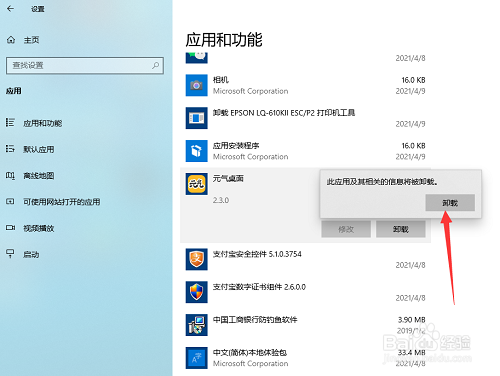
Task: Click the 支付宝数字证书组件 shield icon
Action: point(197,292)
